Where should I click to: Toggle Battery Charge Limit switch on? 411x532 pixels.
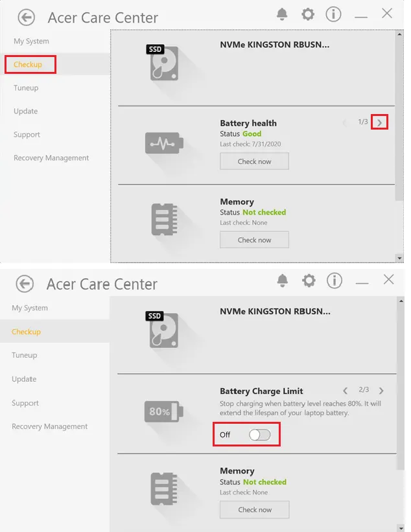[x=260, y=435]
